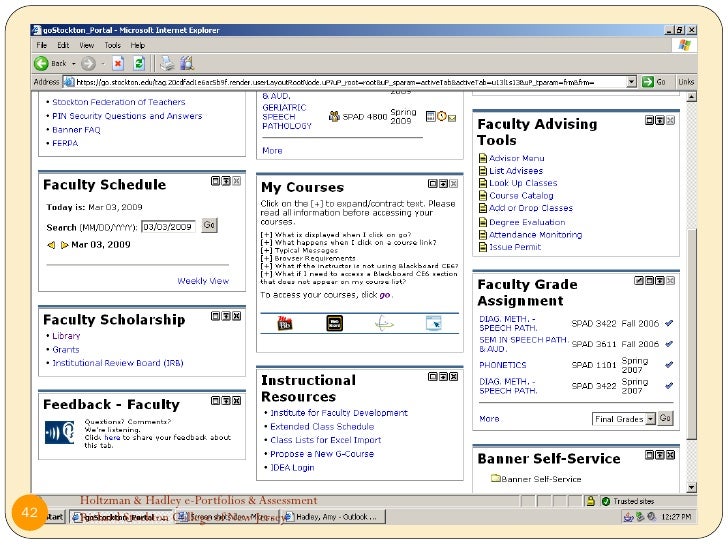The width and height of the screenshot is (728, 546).
Task: Open the View menu
Action: click(x=86, y=45)
